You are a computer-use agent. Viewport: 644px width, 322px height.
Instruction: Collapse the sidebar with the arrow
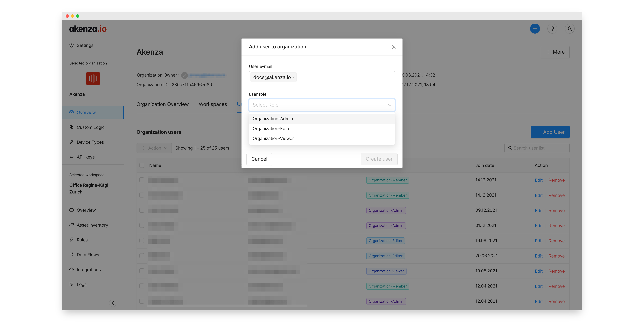113,303
